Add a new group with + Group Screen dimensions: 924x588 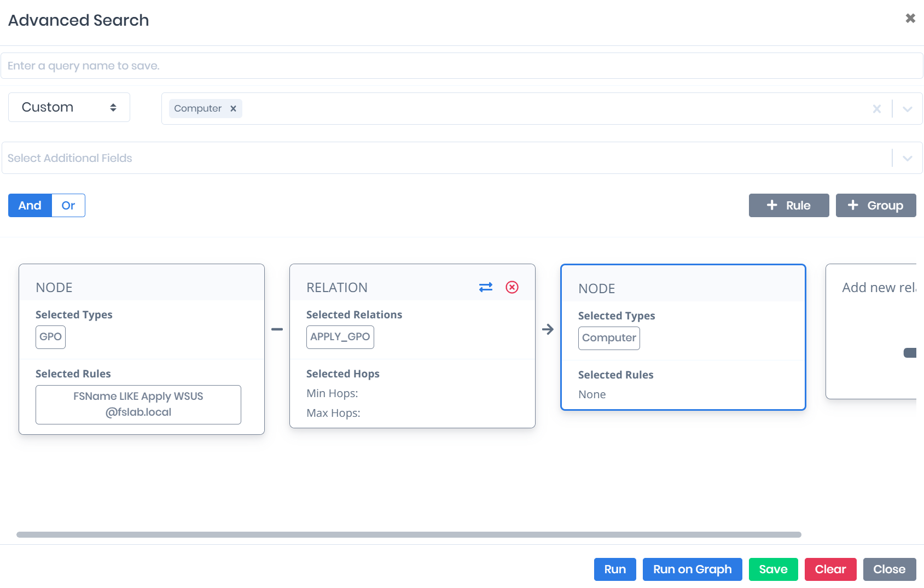pyautogui.click(x=876, y=205)
